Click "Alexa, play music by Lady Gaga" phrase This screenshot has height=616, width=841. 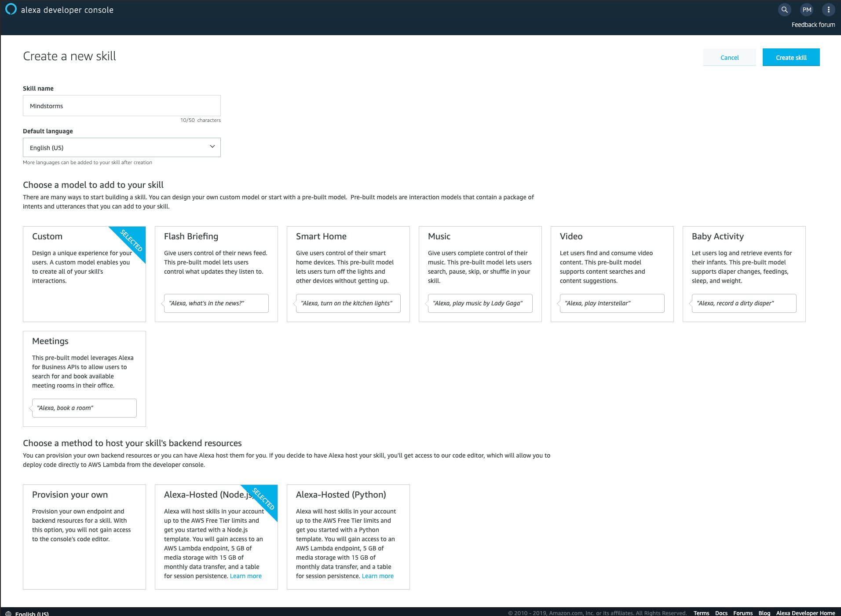pyautogui.click(x=480, y=303)
